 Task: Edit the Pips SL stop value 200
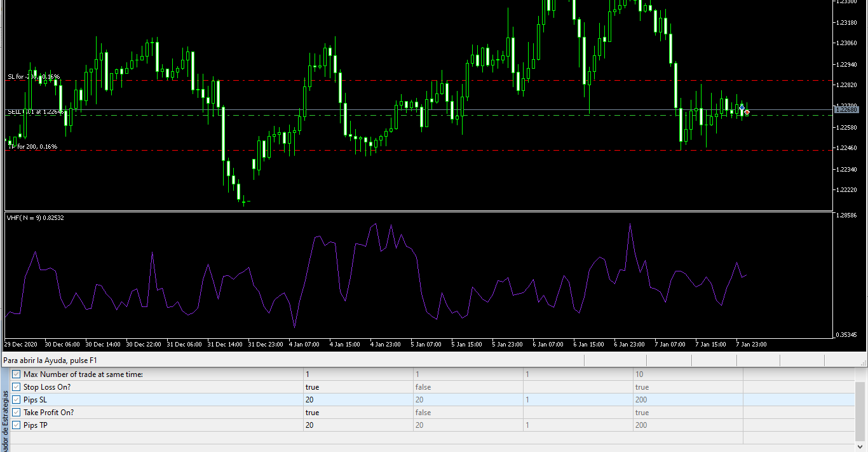click(688, 400)
